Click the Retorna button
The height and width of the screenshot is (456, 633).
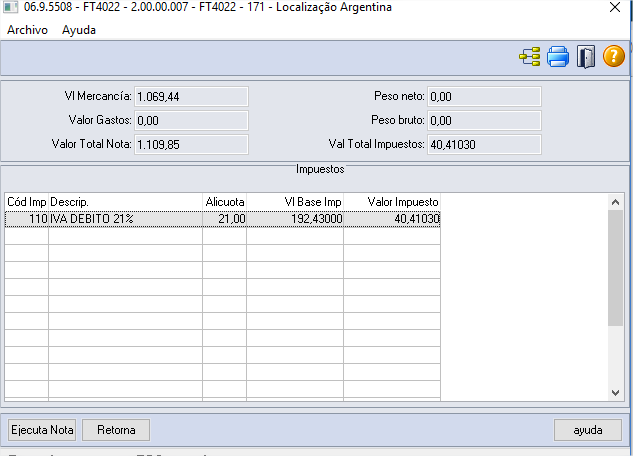116,430
